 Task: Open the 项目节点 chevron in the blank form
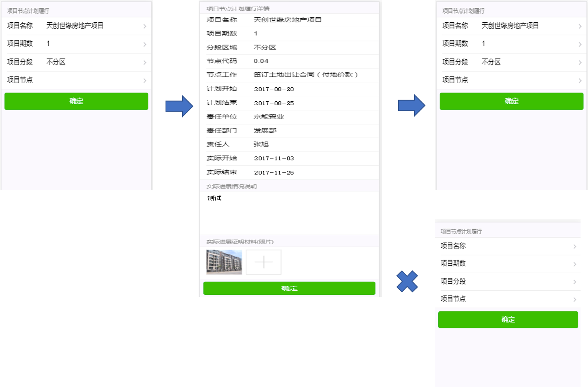tap(574, 299)
